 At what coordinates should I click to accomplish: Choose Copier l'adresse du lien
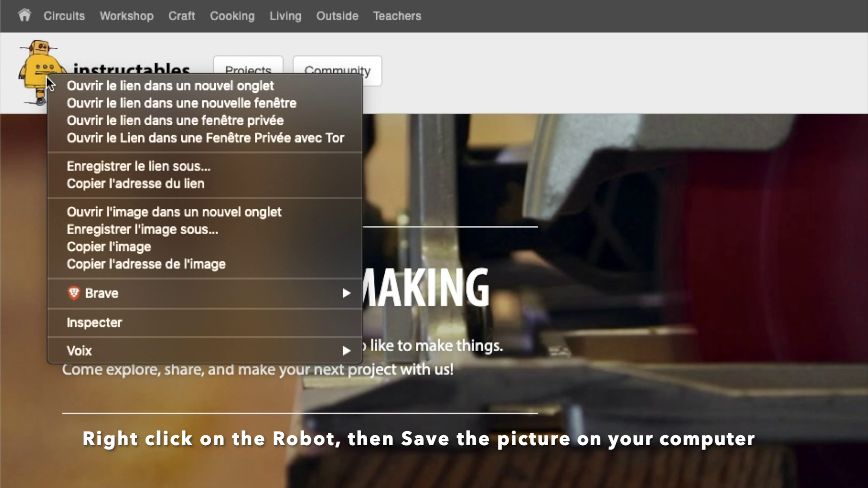(135, 184)
